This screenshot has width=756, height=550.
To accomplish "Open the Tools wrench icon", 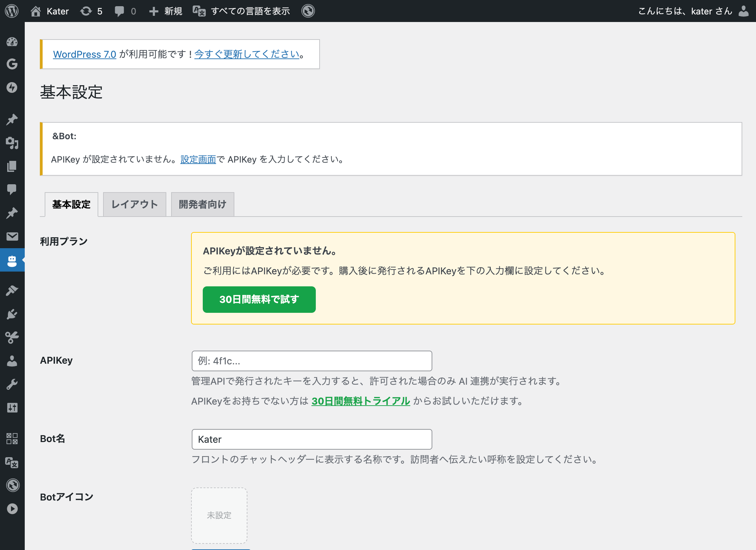I will click(12, 384).
